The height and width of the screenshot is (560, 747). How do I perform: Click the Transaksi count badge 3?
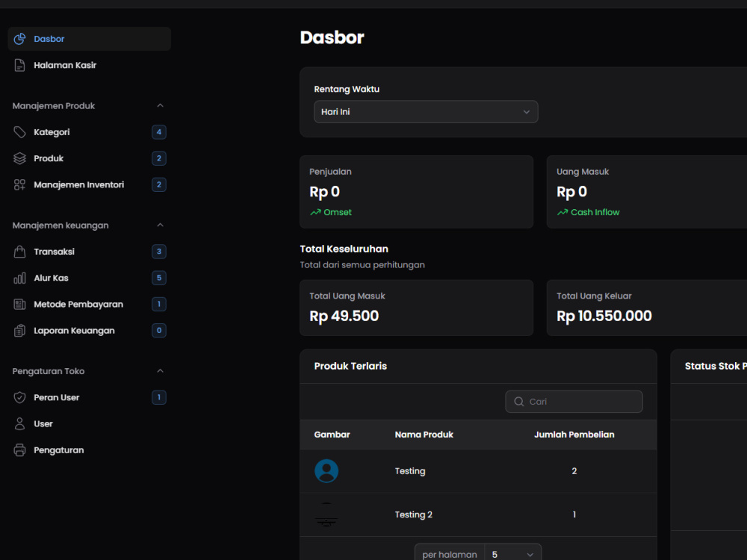pyautogui.click(x=159, y=252)
